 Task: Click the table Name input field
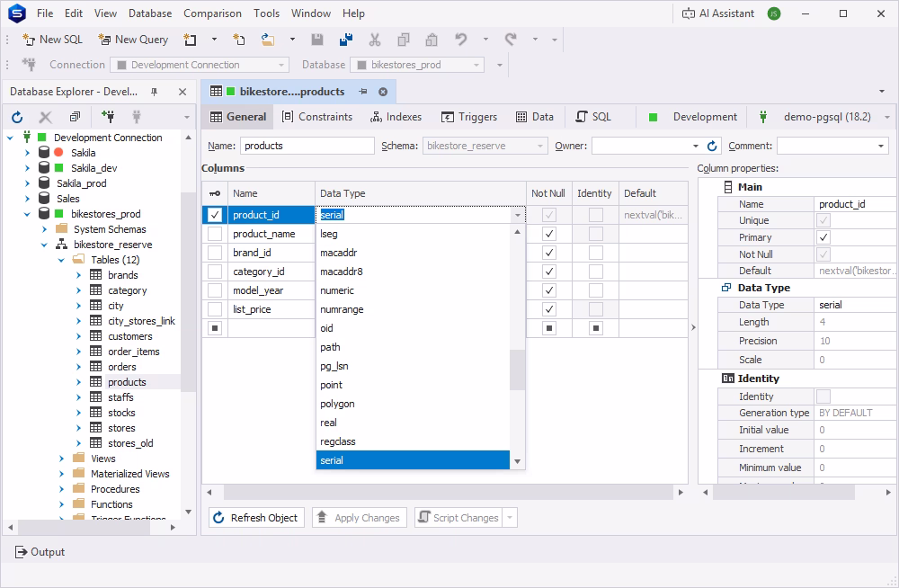click(x=307, y=146)
